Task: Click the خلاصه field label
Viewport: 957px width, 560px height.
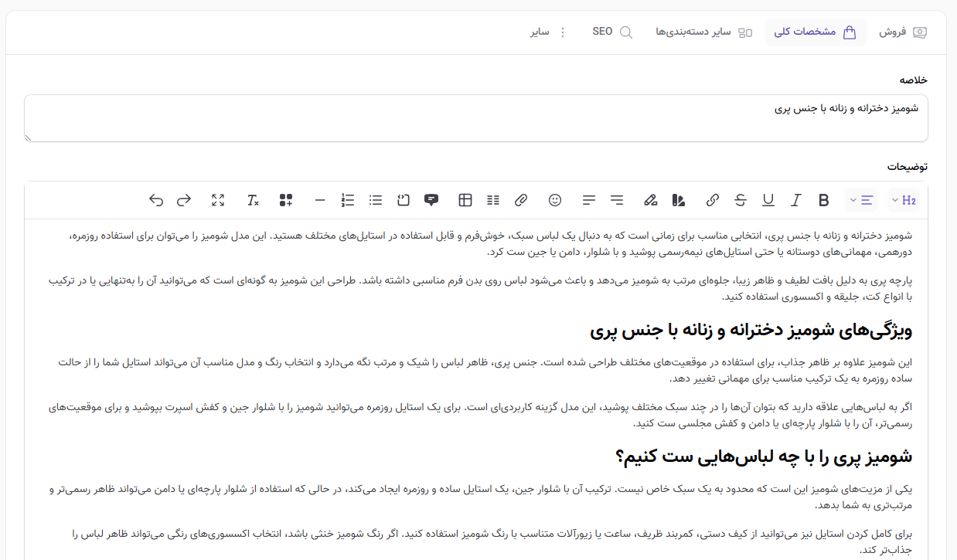Action: [x=914, y=80]
